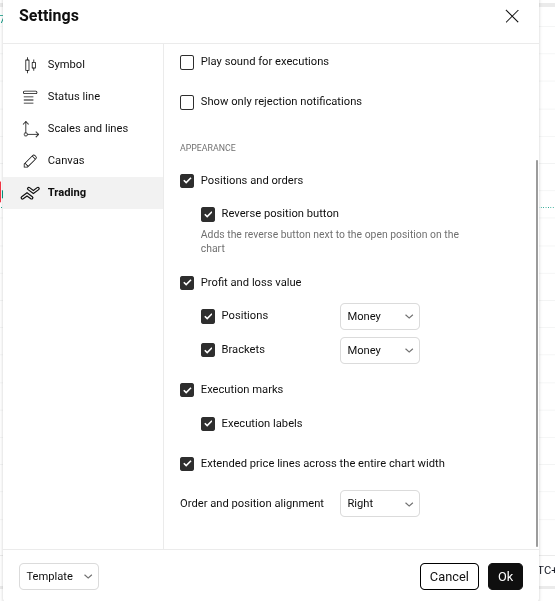Open the Brackets Money dropdown
This screenshot has width=555, height=601.
point(379,350)
